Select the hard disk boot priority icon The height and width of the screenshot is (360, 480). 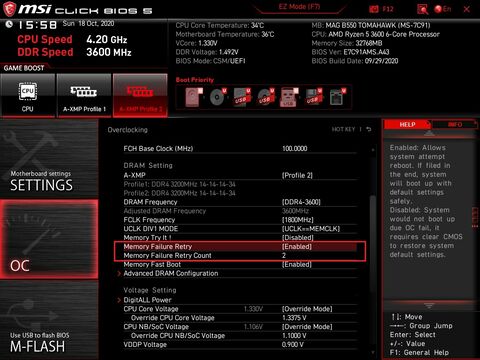tap(194, 97)
